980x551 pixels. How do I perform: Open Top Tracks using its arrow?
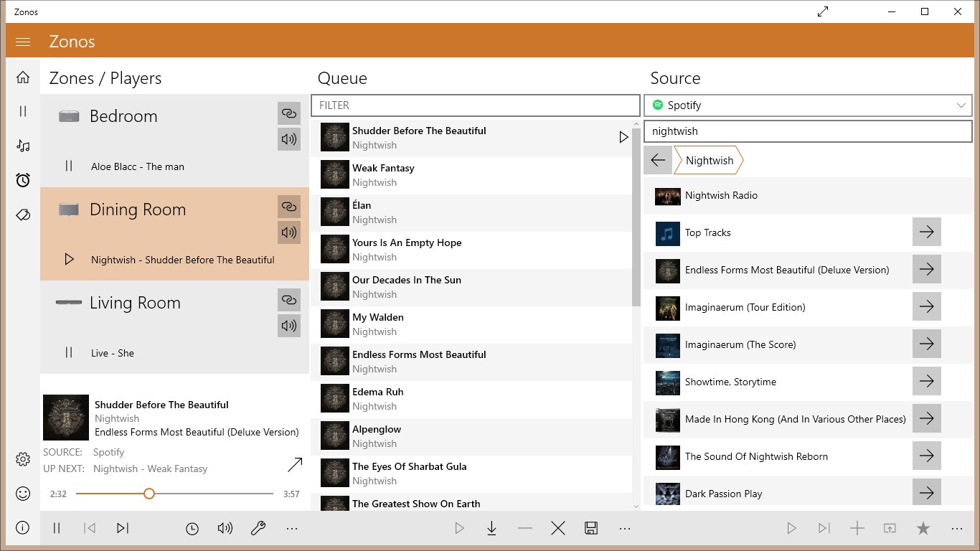click(927, 232)
